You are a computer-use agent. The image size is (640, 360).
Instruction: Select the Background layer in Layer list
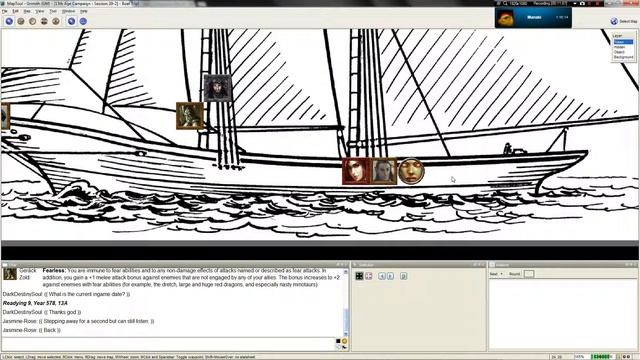point(623,57)
